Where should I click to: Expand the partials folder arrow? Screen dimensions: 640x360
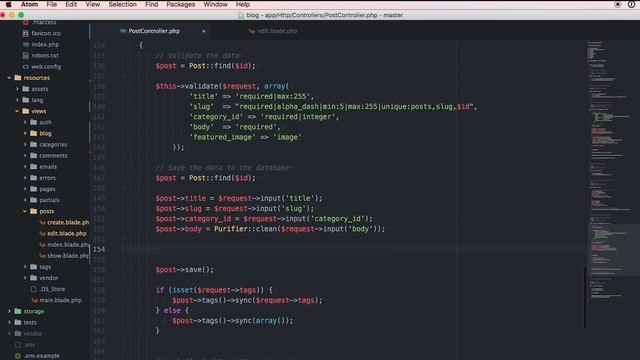(25, 200)
